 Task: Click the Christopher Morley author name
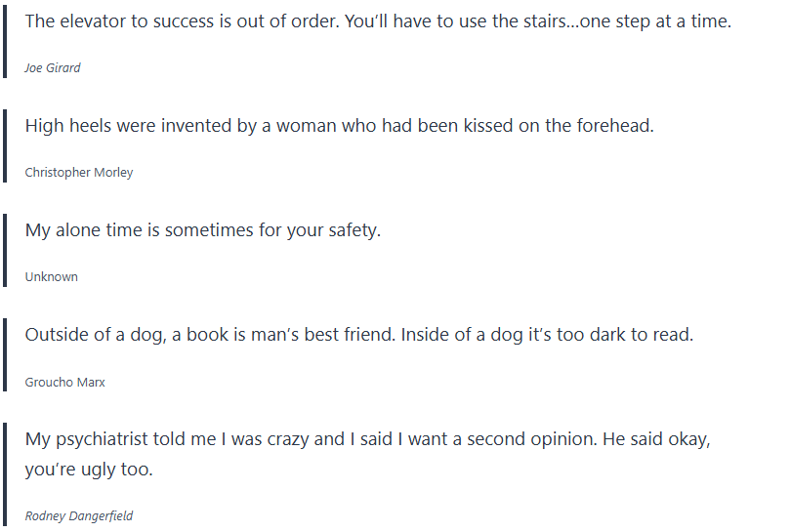click(x=79, y=173)
